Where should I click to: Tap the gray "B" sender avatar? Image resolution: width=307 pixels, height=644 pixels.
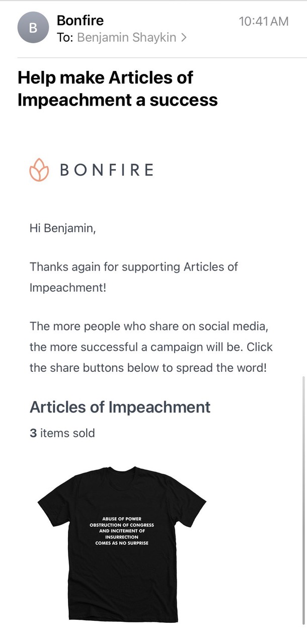coord(33,28)
